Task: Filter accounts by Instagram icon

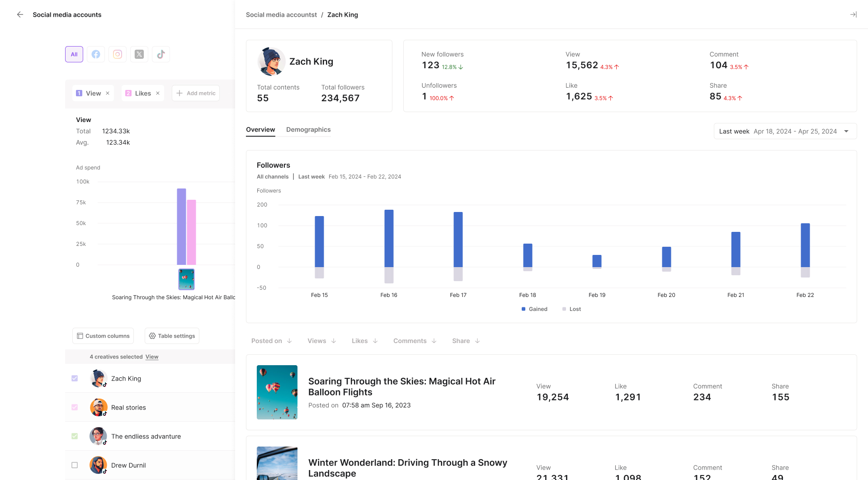Action: (118, 54)
